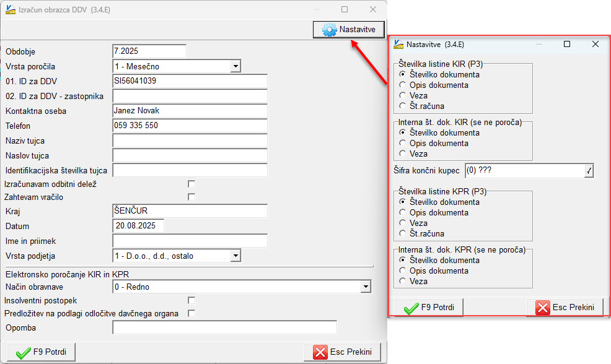Expand the Vrsta poročila dropdown

click(235, 66)
